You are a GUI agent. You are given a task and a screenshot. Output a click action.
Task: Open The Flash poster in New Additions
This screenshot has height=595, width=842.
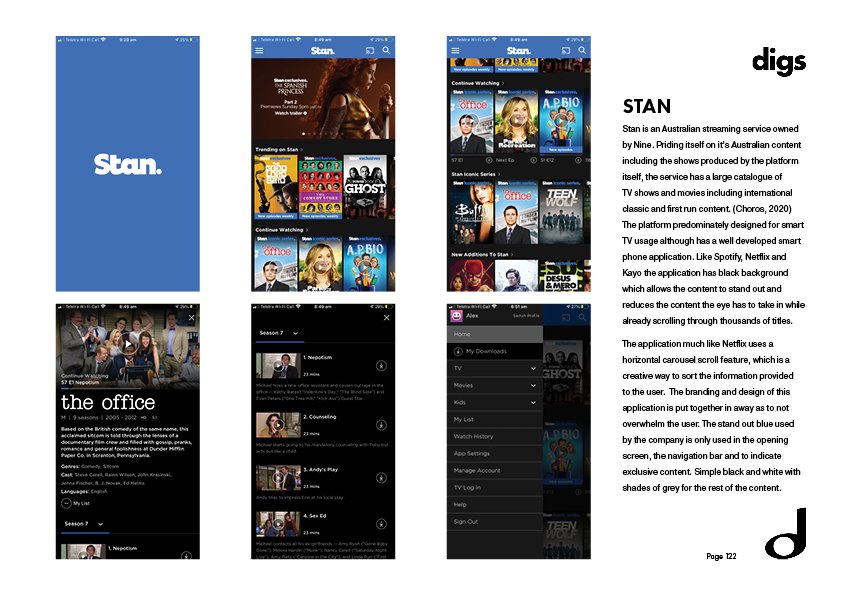click(471, 275)
